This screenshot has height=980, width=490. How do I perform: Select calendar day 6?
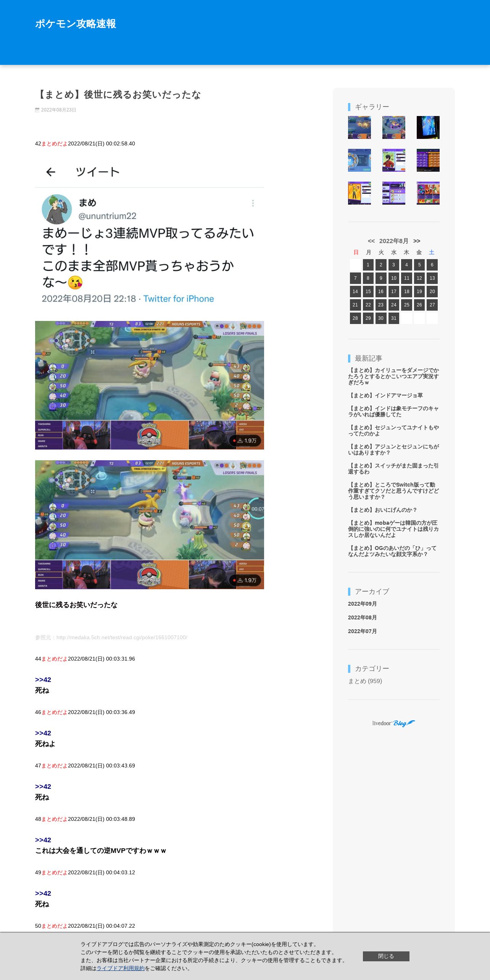432,265
